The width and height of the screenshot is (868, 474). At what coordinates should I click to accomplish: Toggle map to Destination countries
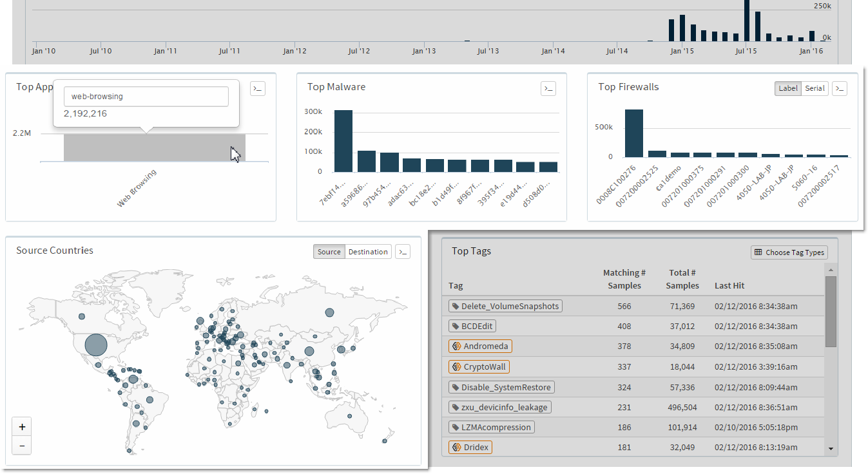tap(368, 252)
